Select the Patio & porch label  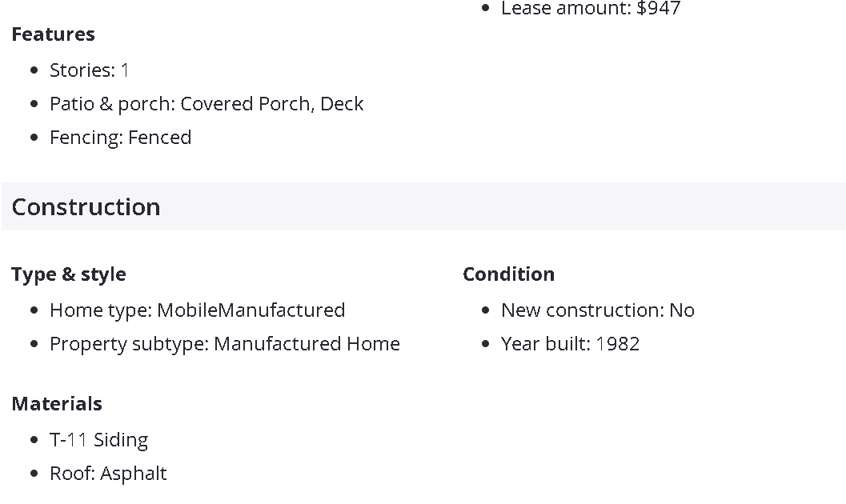[x=111, y=104]
